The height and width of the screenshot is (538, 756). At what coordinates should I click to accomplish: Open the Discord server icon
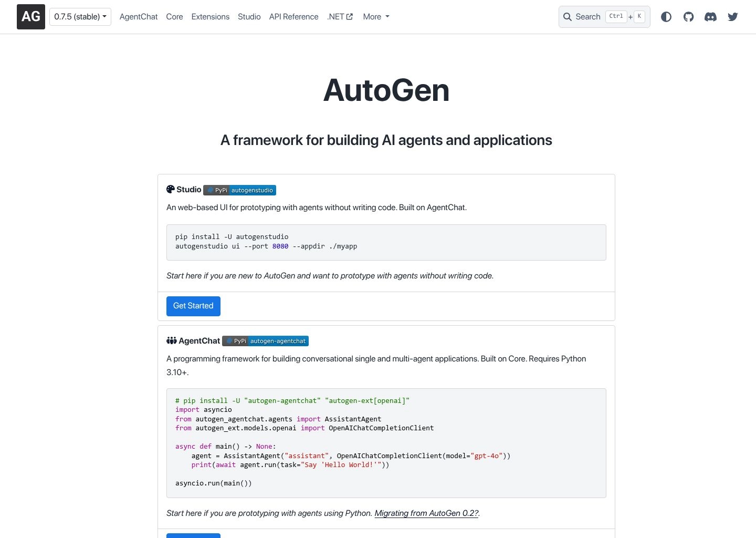711,17
